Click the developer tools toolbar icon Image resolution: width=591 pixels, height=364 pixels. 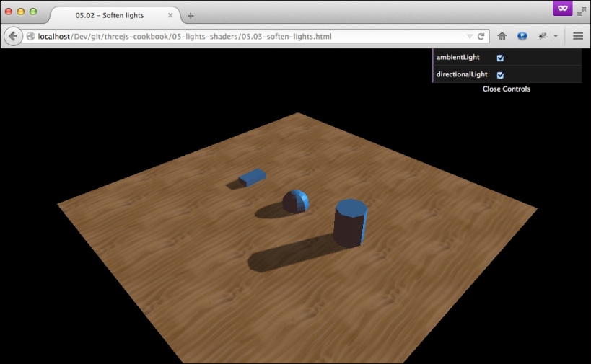pos(543,36)
